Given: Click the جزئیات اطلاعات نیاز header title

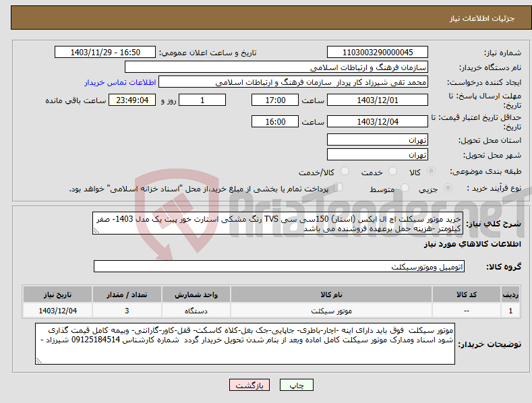Looking at the screenshot, I should coord(482,18).
